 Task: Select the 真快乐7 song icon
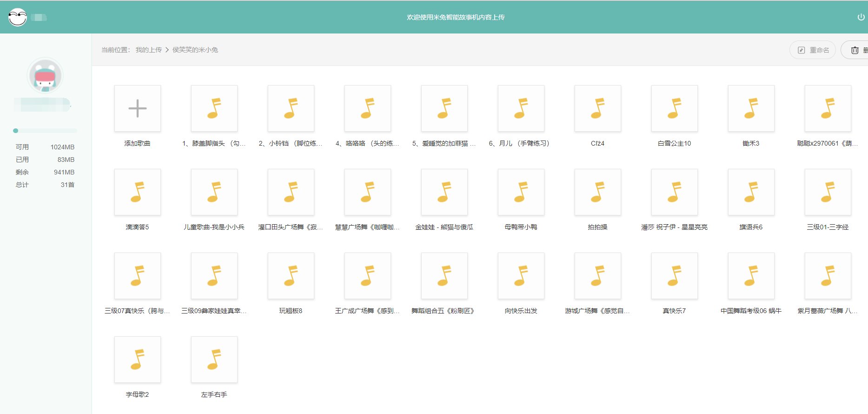675,276
